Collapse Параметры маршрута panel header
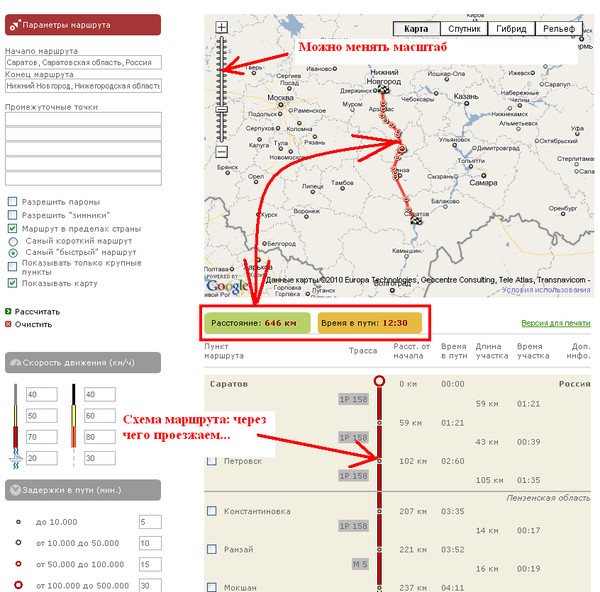Screen dimensions: 600x592 click(83, 25)
